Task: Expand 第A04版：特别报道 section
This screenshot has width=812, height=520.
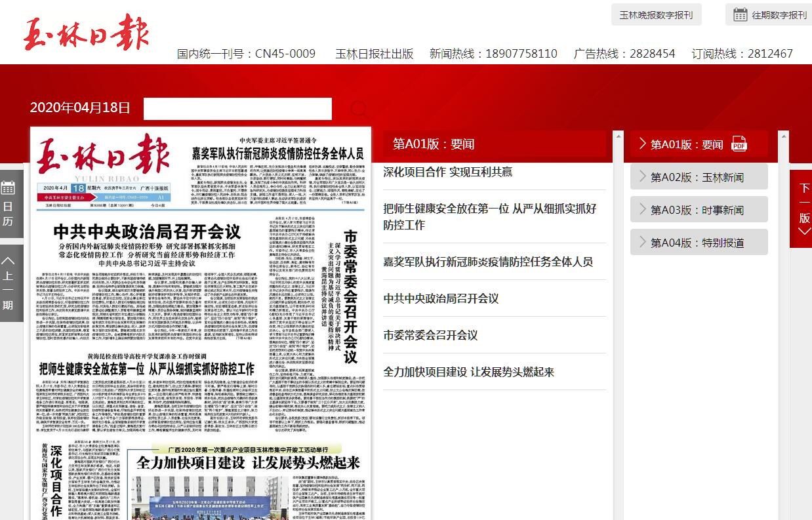Action: tap(697, 243)
